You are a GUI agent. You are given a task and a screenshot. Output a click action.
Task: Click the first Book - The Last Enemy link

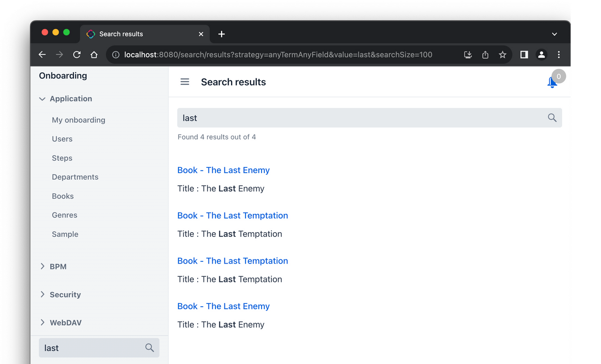click(223, 170)
